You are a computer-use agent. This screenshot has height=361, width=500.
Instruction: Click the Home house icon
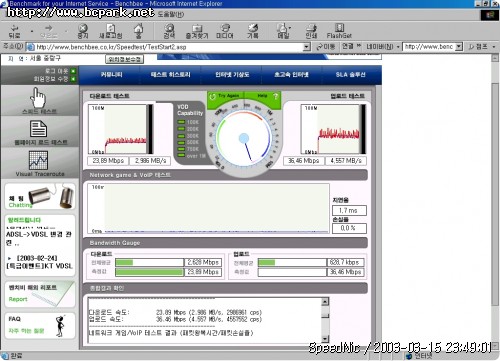tap(139, 28)
